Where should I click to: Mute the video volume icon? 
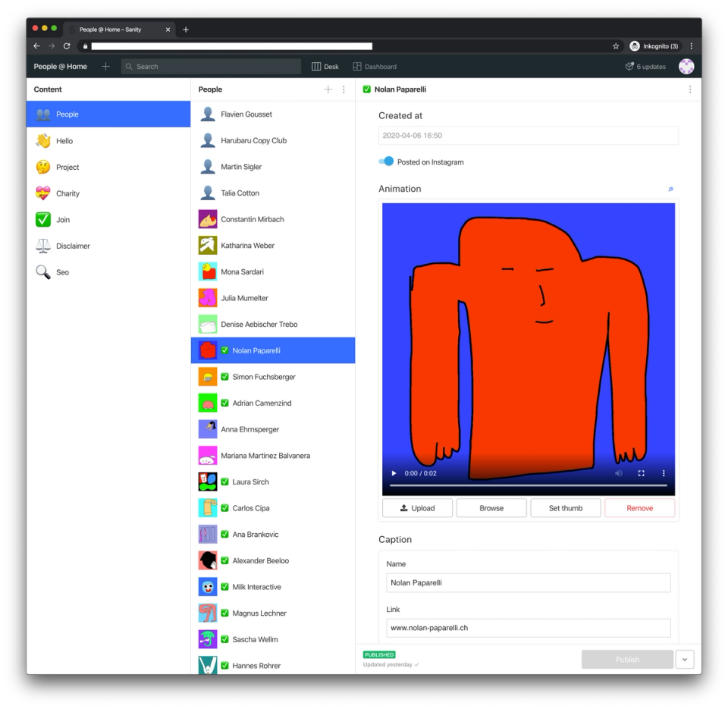(619, 473)
